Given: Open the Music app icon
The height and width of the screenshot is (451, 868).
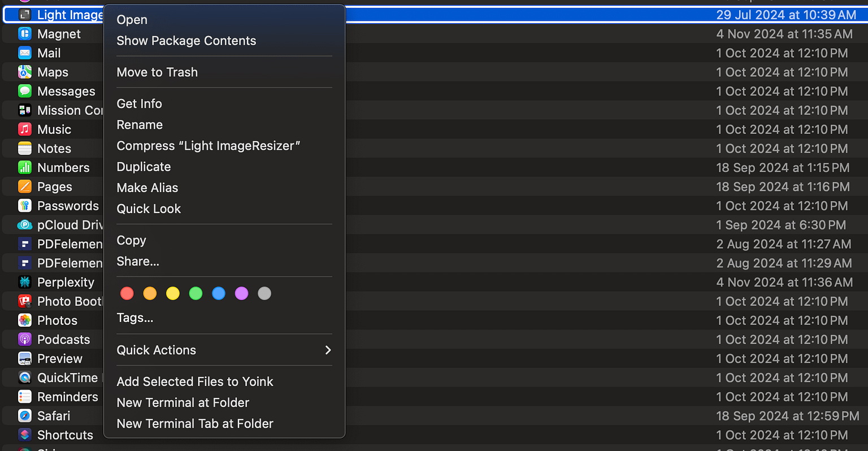Looking at the screenshot, I should point(25,129).
